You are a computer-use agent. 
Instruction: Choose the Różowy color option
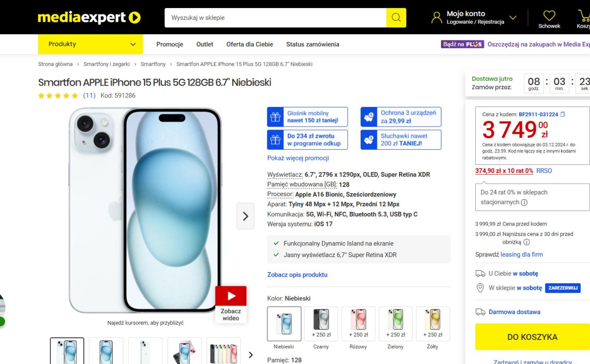(x=358, y=324)
